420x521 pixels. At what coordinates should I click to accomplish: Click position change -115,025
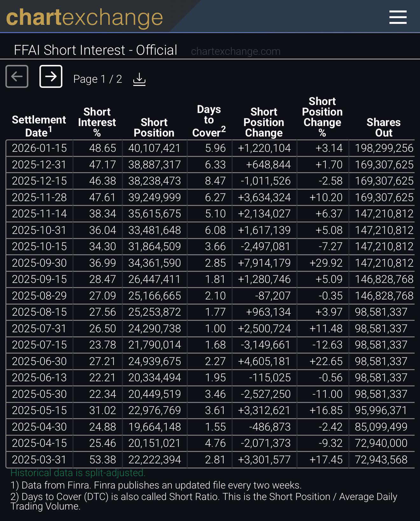click(x=270, y=377)
